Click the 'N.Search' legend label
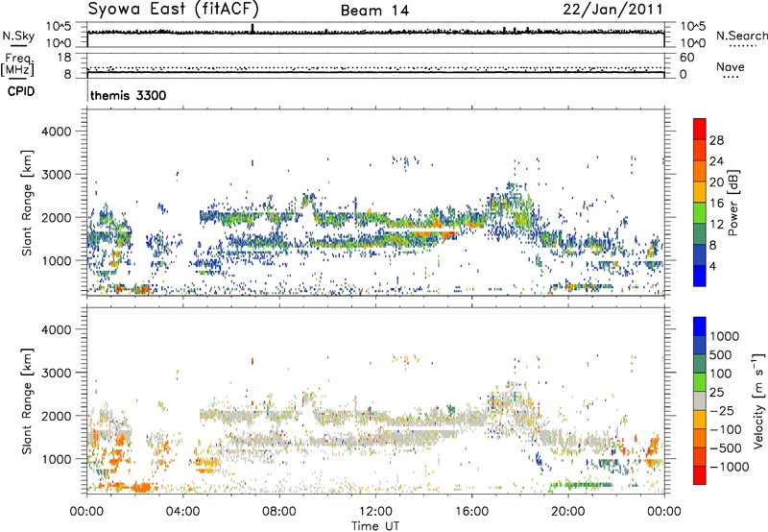 (x=741, y=36)
